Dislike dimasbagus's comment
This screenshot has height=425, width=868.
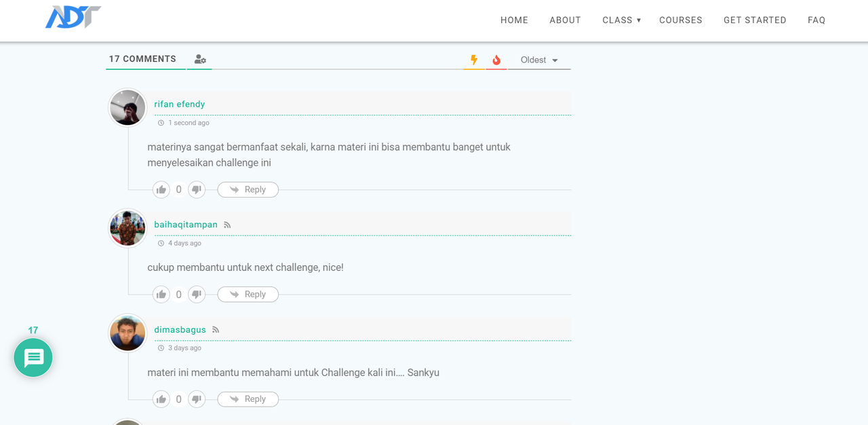pos(197,399)
